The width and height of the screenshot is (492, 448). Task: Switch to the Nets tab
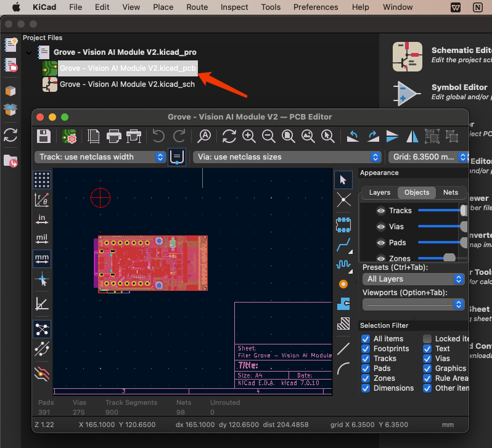451,192
